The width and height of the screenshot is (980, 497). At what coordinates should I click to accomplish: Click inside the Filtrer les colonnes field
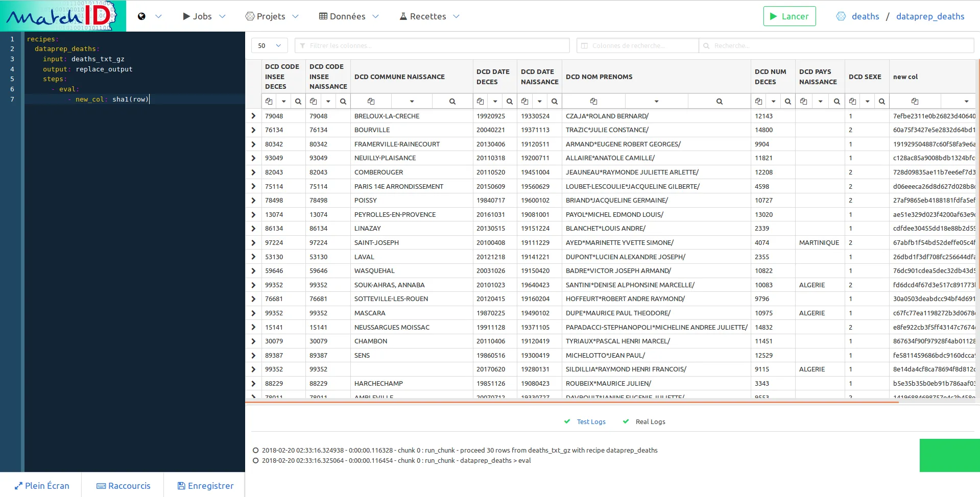tap(432, 45)
